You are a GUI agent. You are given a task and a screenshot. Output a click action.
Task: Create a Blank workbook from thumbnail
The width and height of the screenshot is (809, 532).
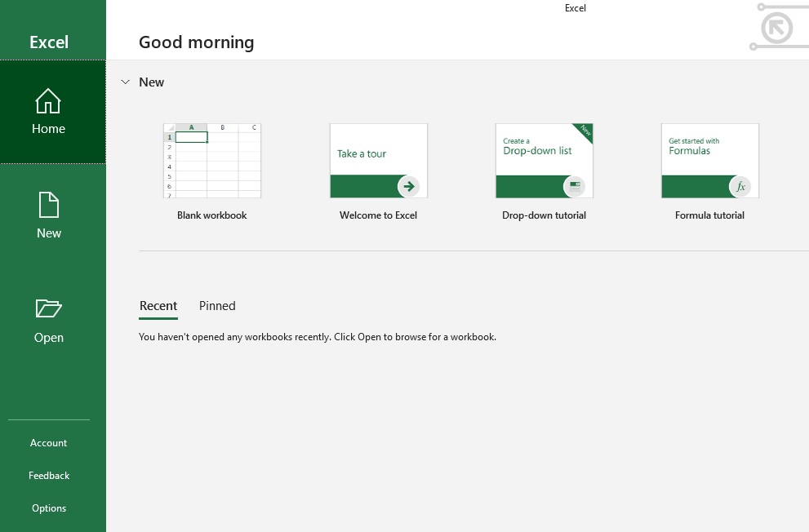[212, 161]
